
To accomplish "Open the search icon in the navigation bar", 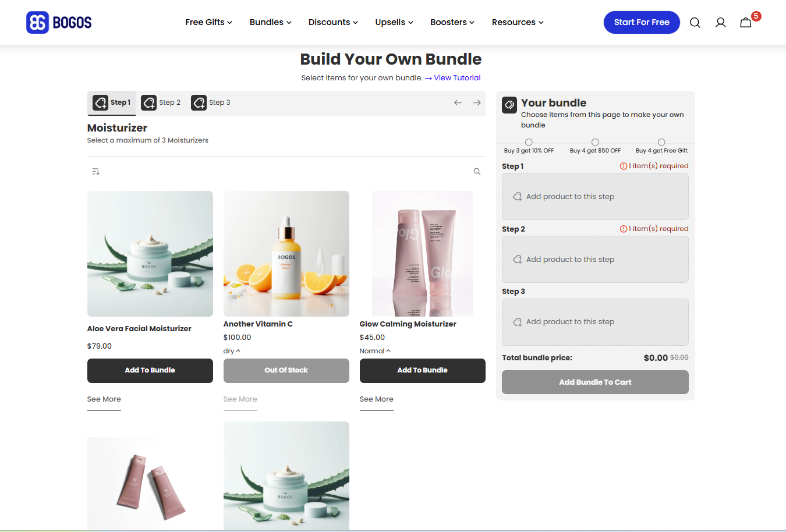I will pyautogui.click(x=695, y=22).
